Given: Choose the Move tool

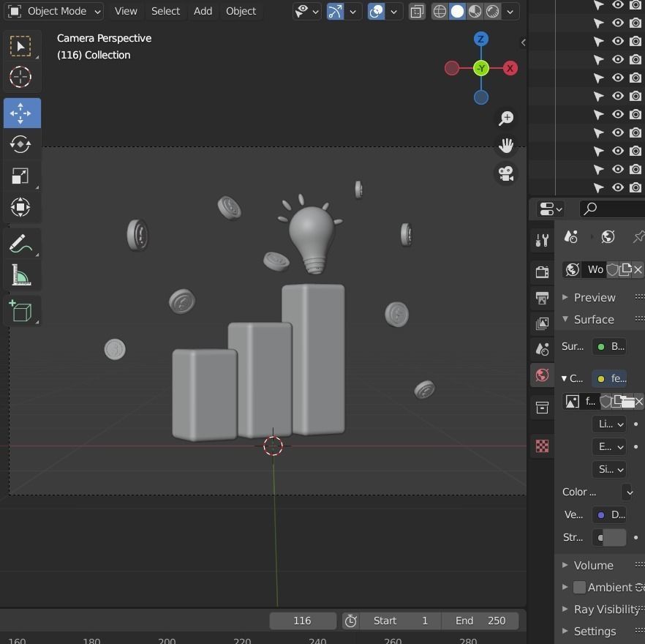Looking at the screenshot, I should point(22,113).
